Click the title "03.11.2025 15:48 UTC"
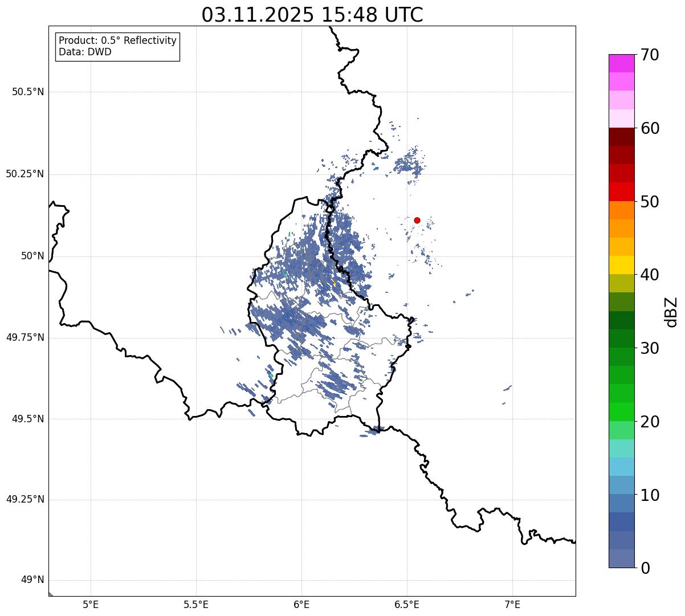This screenshot has height=616, width=685. pyautogui.click(x=312, y=15)
